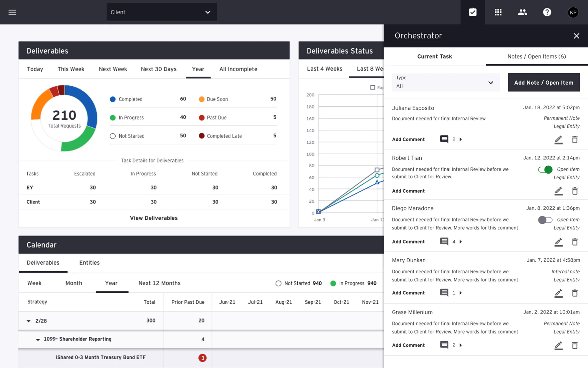This screenshot has height=368, width=588.
Task: Delete Mary Dunkan's internal note
Action: pos(575,293)
